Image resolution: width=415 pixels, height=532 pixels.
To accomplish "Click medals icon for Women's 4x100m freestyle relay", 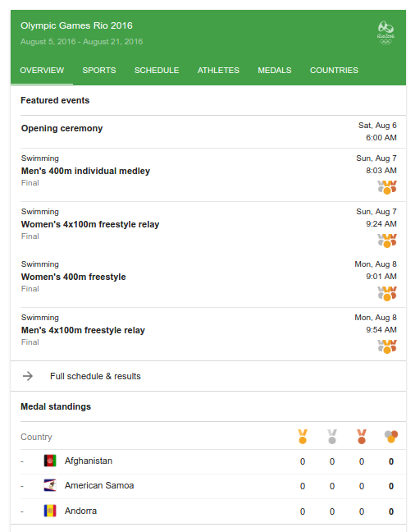I will coord(387,241).
